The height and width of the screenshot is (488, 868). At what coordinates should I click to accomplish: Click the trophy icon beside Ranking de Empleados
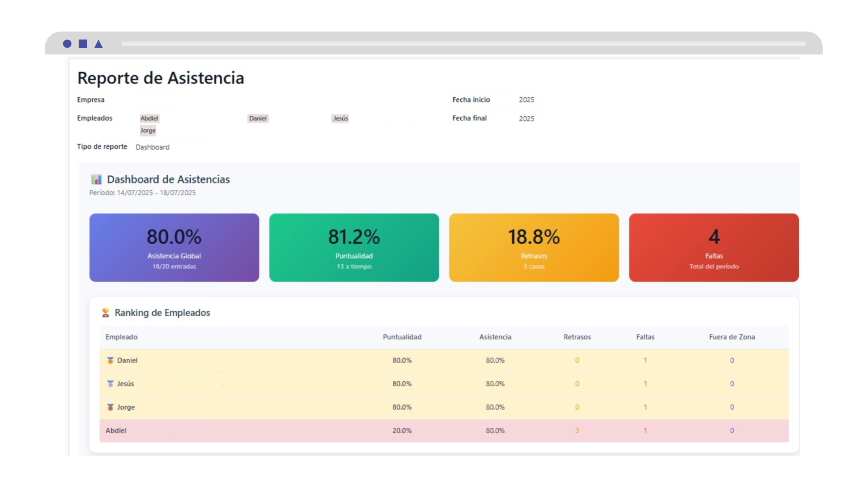(105, 312)
